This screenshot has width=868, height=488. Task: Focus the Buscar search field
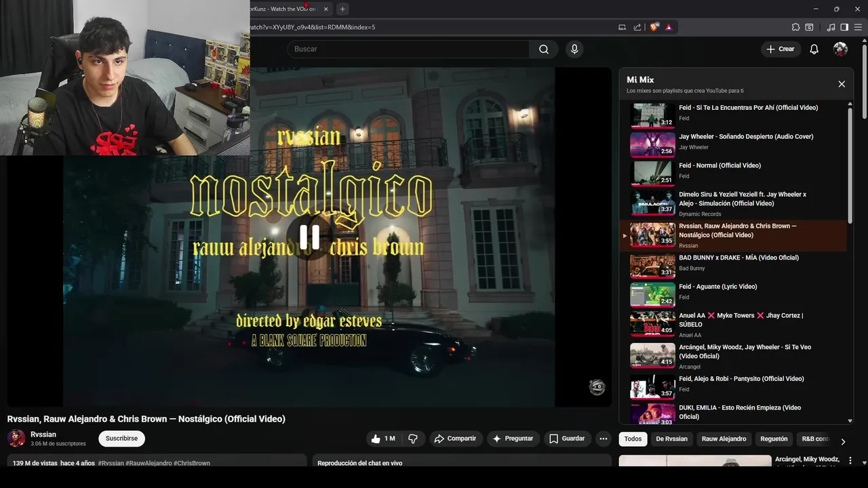pos(408,49)
